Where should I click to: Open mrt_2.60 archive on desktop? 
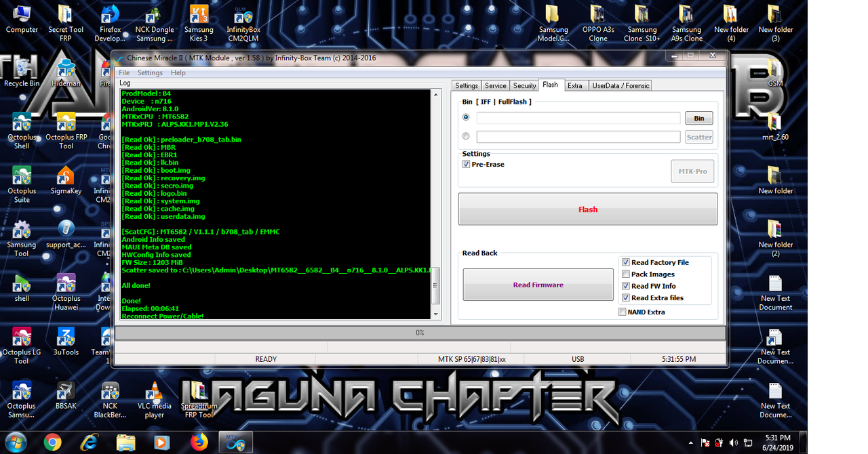pos(775,127)
